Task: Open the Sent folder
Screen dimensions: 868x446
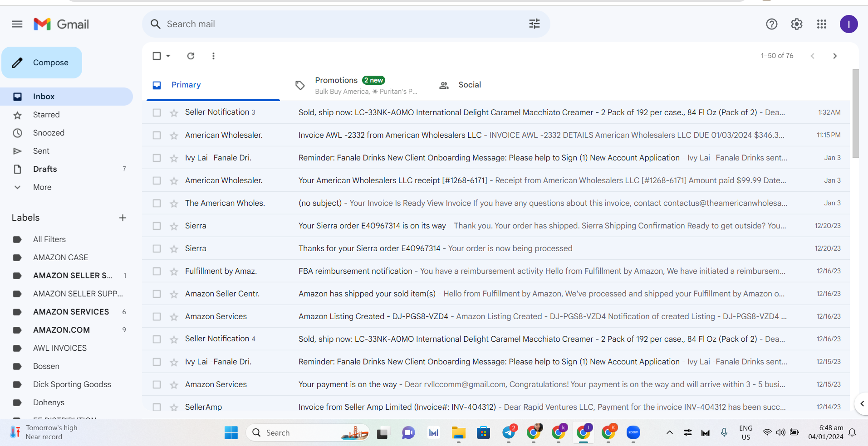Action: 66,151
